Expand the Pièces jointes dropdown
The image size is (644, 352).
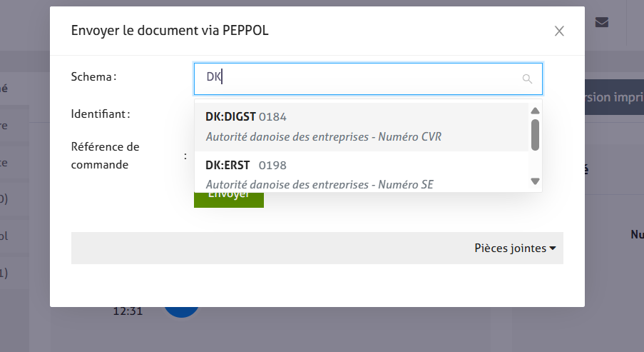point(515,248)
